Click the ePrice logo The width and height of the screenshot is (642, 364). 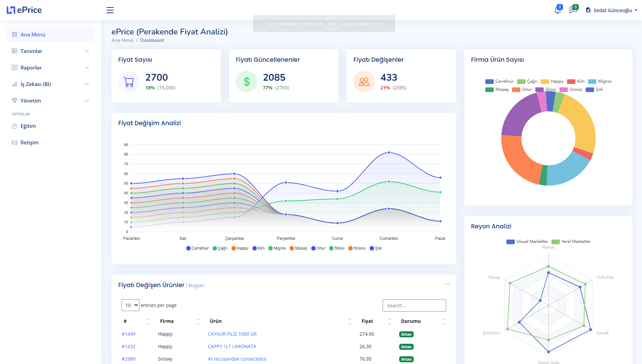pyautogui.click(x=24, y=10)
